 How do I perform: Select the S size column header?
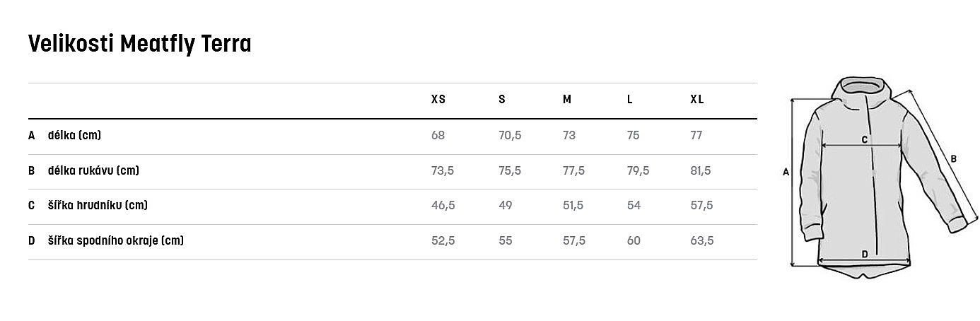pos(502,100)
